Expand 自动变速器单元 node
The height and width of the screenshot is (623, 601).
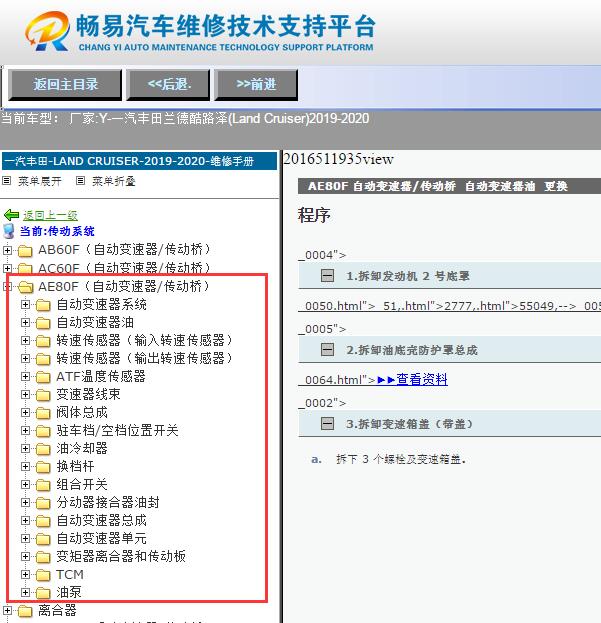(25, 538)
